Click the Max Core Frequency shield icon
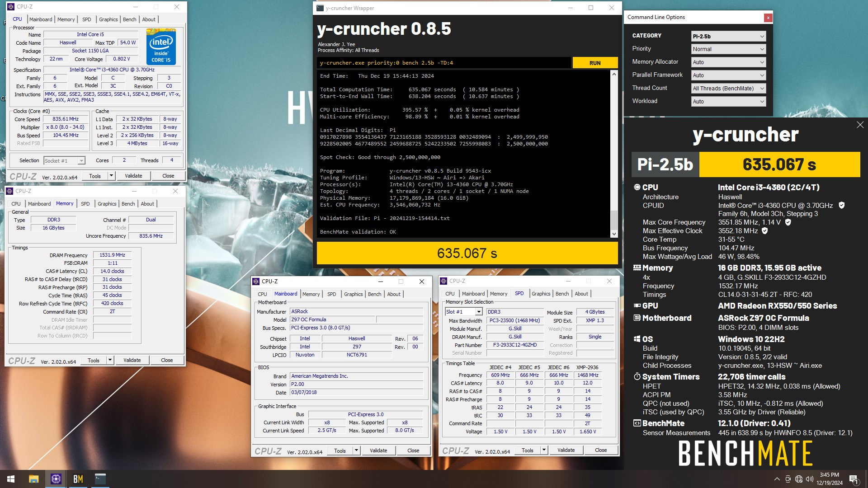Image resolution: width=868 pixels, height=488 pixels. point(788,222)
